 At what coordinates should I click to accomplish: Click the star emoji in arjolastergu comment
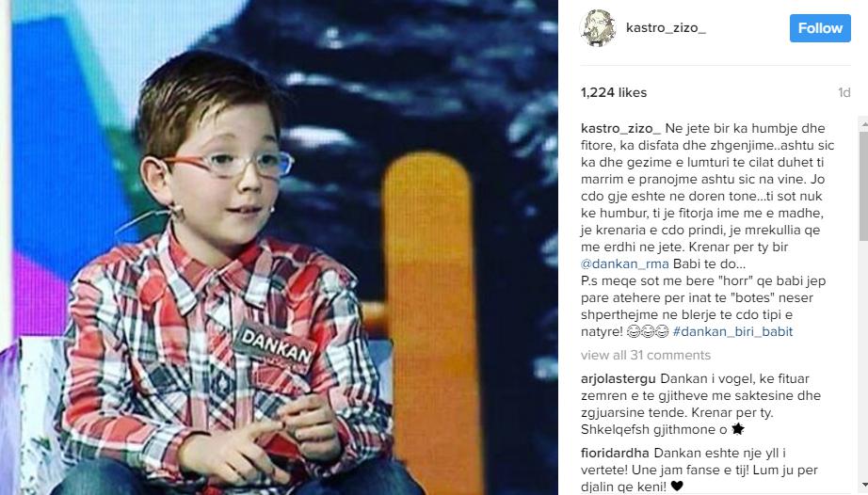tap(737, 429)
